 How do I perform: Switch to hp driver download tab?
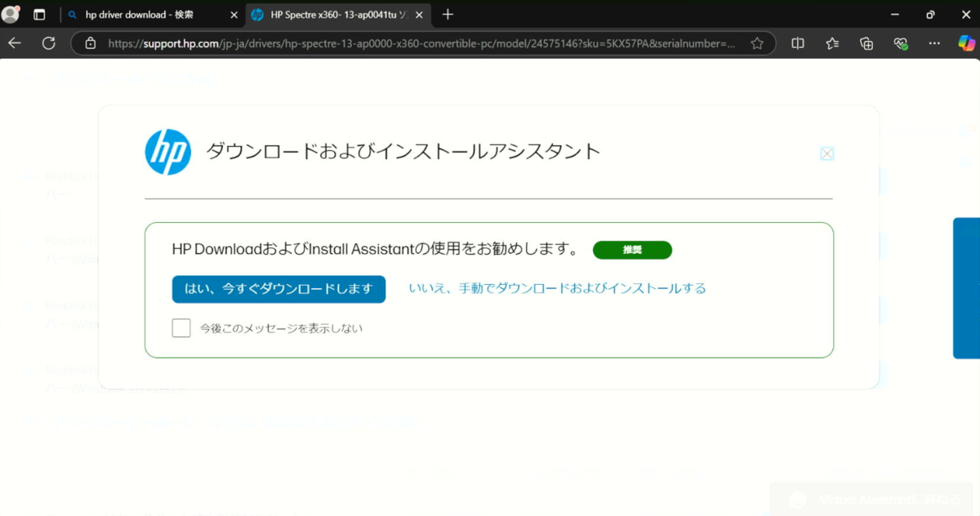[153, 15]
